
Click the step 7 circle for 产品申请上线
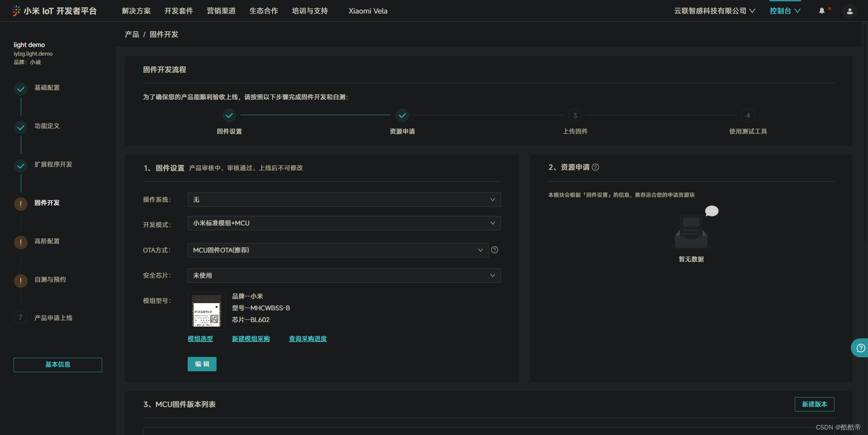point(20,318)
